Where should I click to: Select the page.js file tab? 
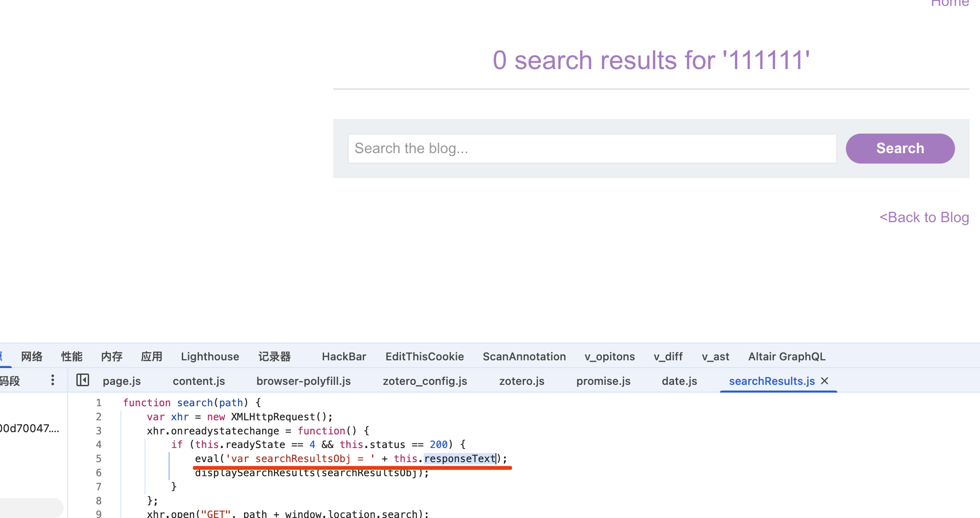click(x=121, y=381)
